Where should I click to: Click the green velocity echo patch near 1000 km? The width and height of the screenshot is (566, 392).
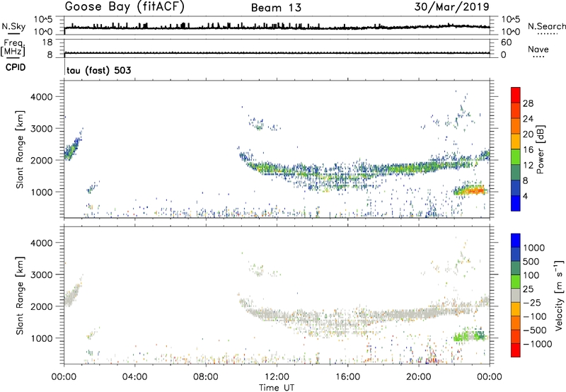click(470, 336)
